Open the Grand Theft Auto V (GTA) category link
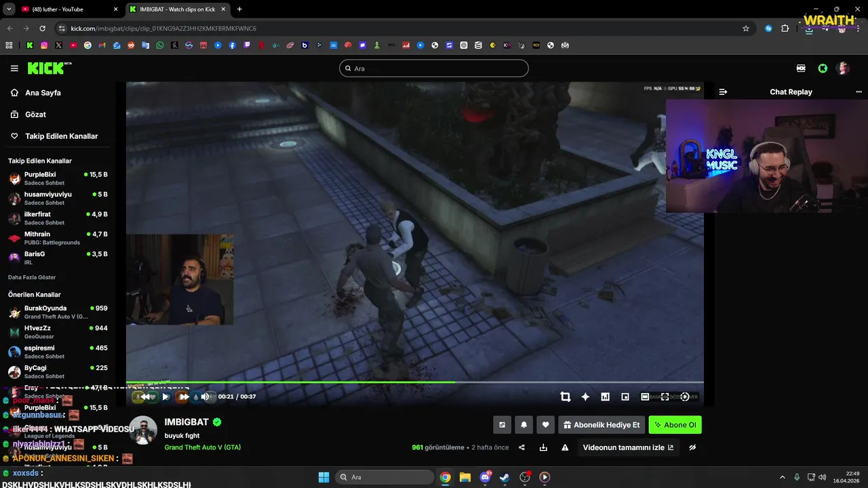 [x=202, y=447]
